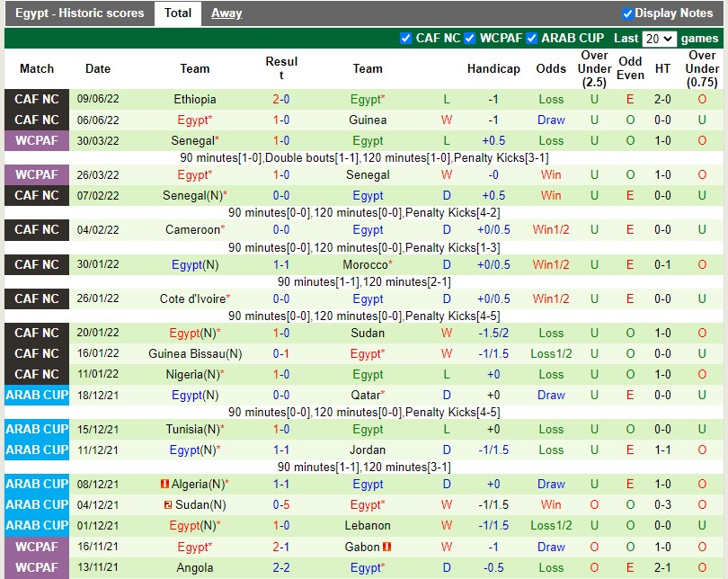728x579 pixels.
Task: Click the Tunisia(N) team name
Action: [x=192, y=430]
